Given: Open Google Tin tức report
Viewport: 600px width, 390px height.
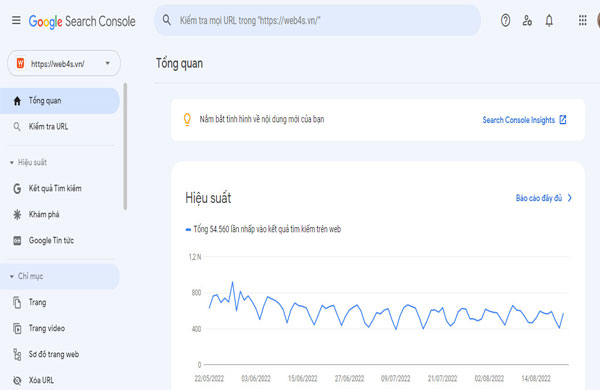Looking at the screenshot, I should (60, 240).
